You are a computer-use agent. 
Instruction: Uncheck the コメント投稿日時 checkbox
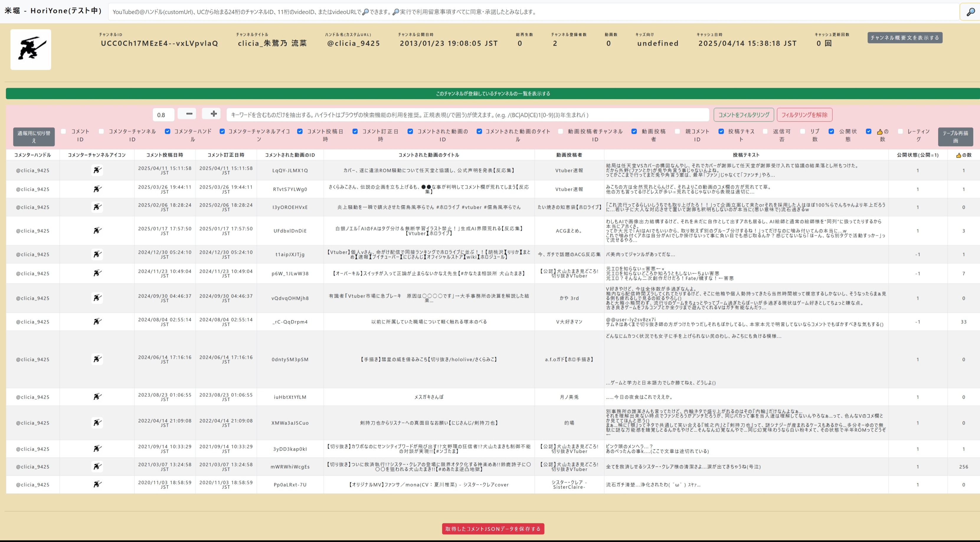click(300, 131)
